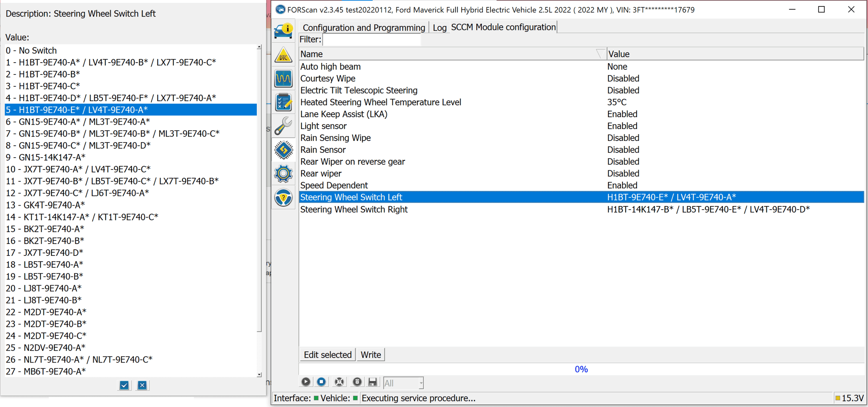This screenshot has width=868, height=407.
Task: Select the Light sensor row
Action: click(582, 126)
